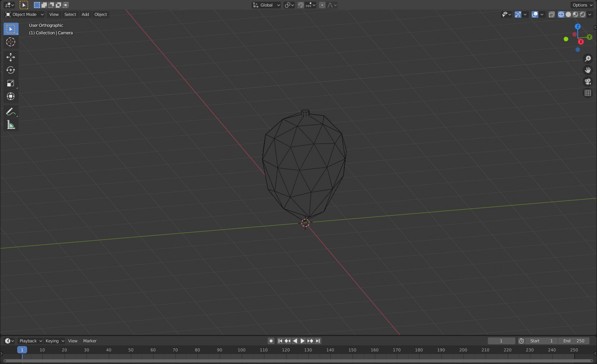Image resolution: width=597 pixels, height=364 pixels.
Task: Activate the Annotate pencil tool
Action: point(11,112)
